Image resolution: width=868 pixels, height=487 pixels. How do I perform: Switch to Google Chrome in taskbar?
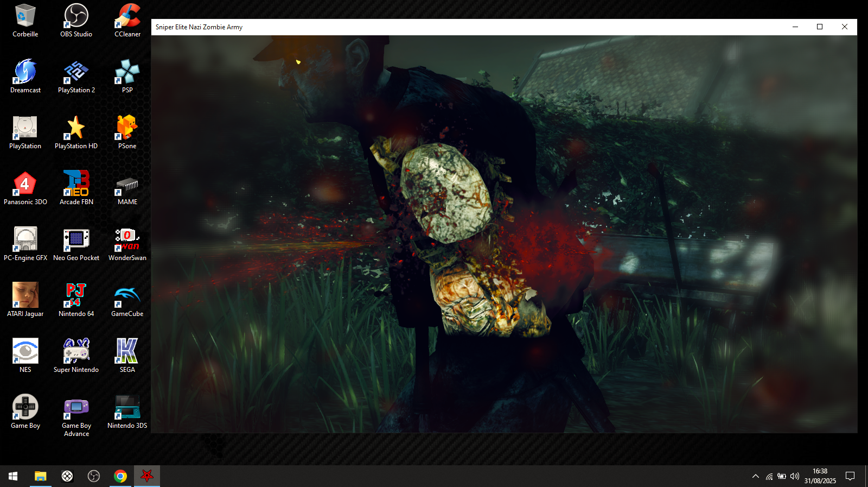pyautogui.click(x=120, y=476)
